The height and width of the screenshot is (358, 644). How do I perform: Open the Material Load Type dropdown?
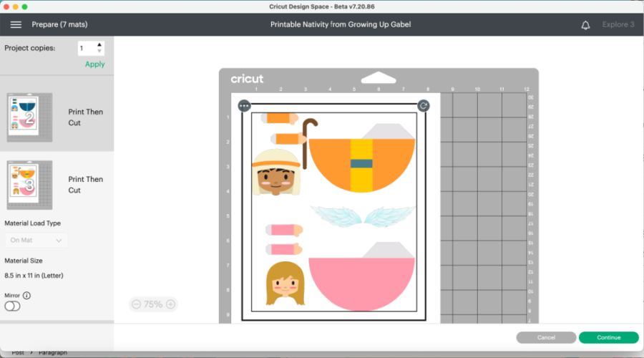36,241
